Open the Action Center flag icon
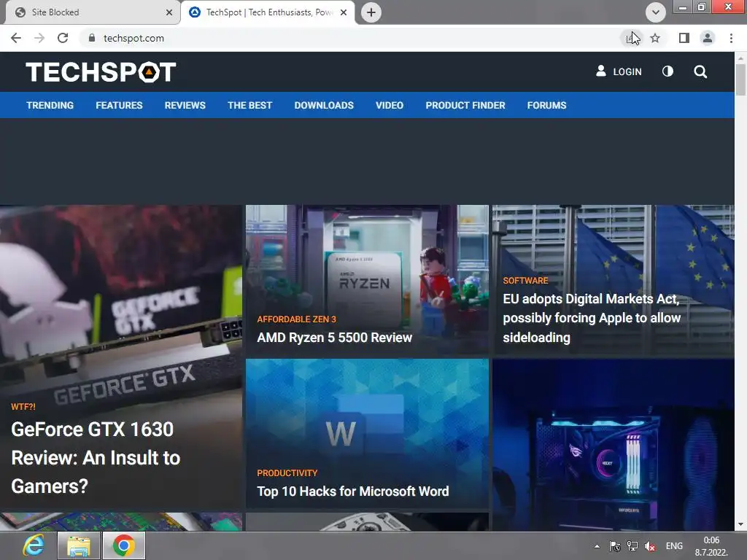Viewport: 747px width, 560px height. click(x=615, y=546)
